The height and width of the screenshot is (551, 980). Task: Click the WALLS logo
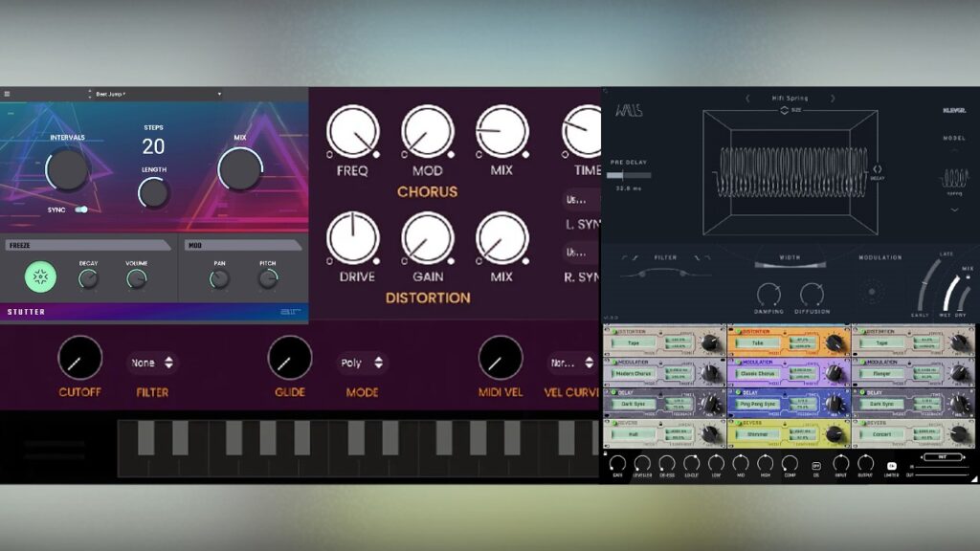pyautogui.click(x=629, y=109)
